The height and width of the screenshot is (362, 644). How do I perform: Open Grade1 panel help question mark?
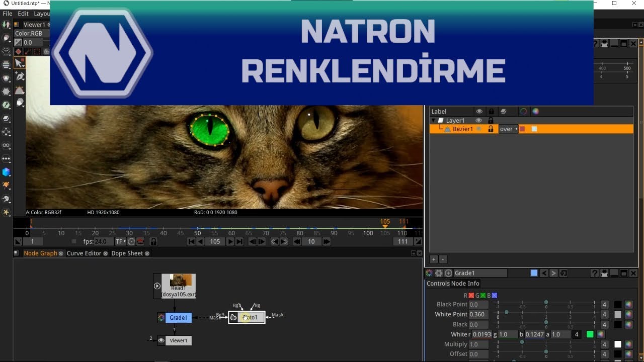click(595, 273)
